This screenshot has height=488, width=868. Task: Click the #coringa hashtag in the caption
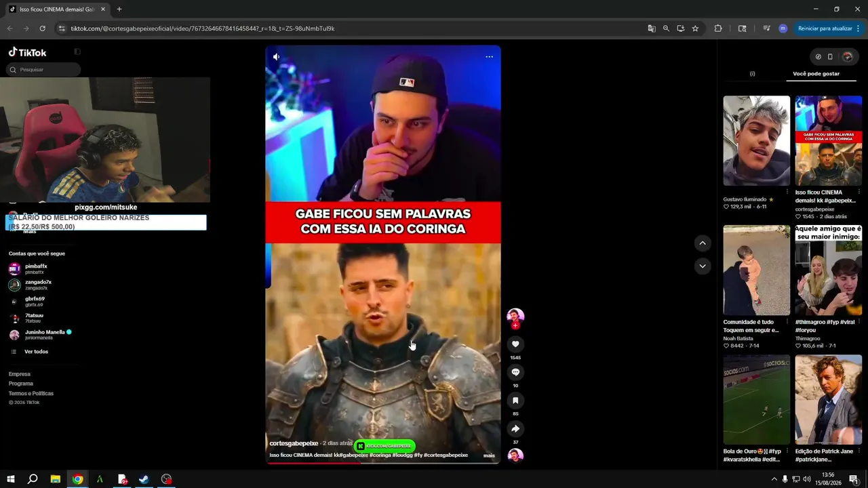coord(382,455)
